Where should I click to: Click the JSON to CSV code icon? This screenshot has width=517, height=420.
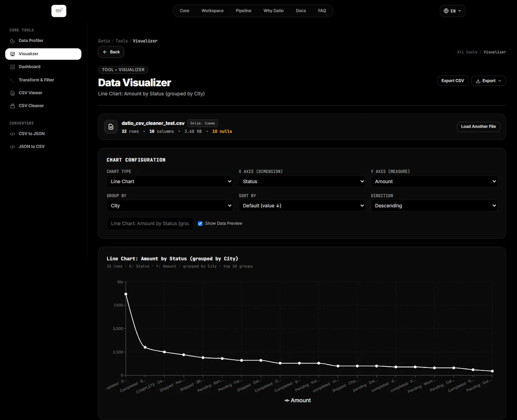(x=13, y=147)
